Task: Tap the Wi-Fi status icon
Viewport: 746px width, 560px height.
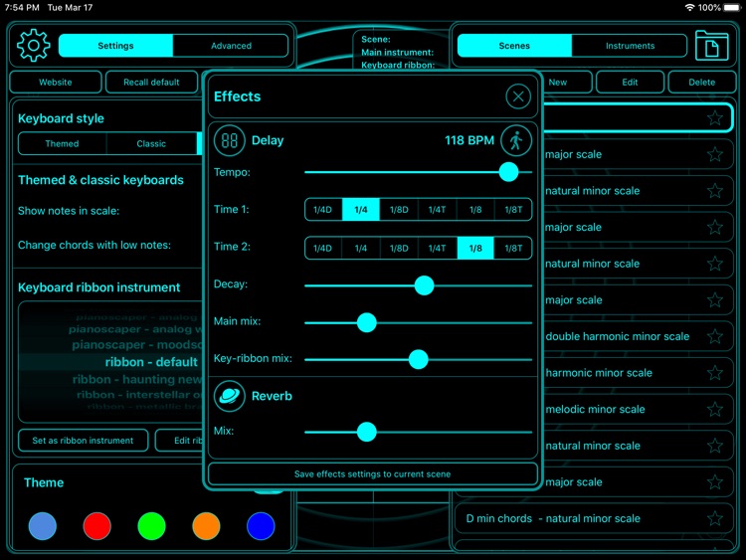Action: point(689,8)
